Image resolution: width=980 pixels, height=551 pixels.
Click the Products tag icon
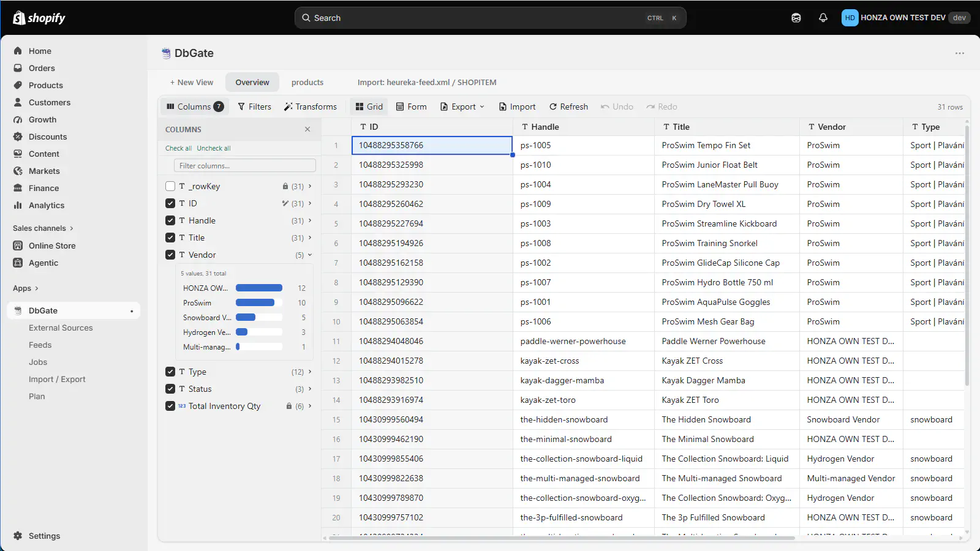[18, 85]
